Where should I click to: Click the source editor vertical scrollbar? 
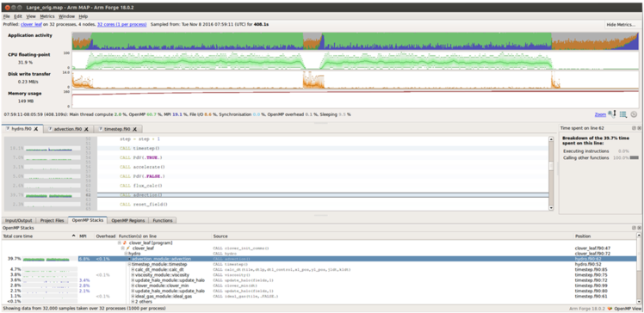[551, 173]
